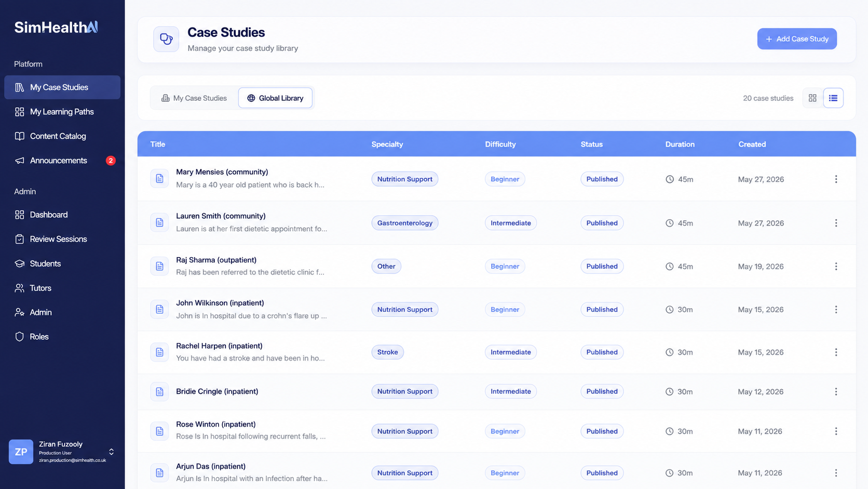Click clock duration icon on Bridie Cringle row

(x=670, y=392)
